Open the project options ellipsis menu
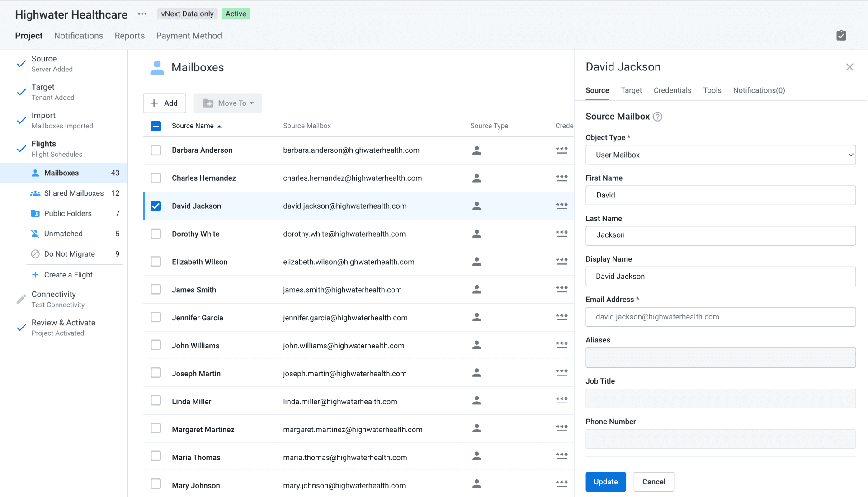 [x=142, y=14]
